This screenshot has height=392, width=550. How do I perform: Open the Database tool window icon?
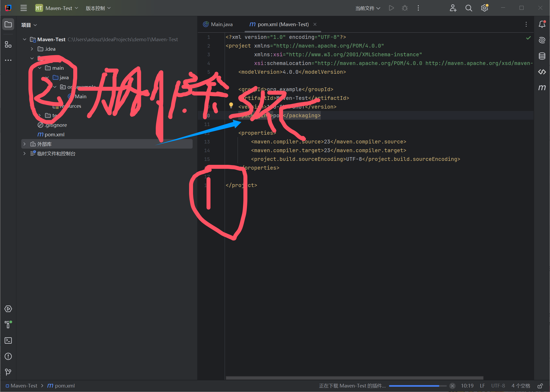coord(542,56)
